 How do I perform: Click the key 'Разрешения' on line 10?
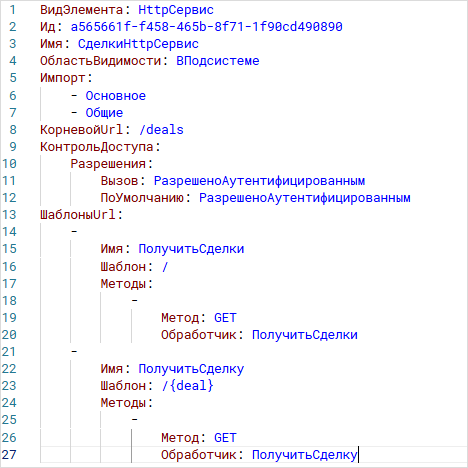(x=108, y=164)
